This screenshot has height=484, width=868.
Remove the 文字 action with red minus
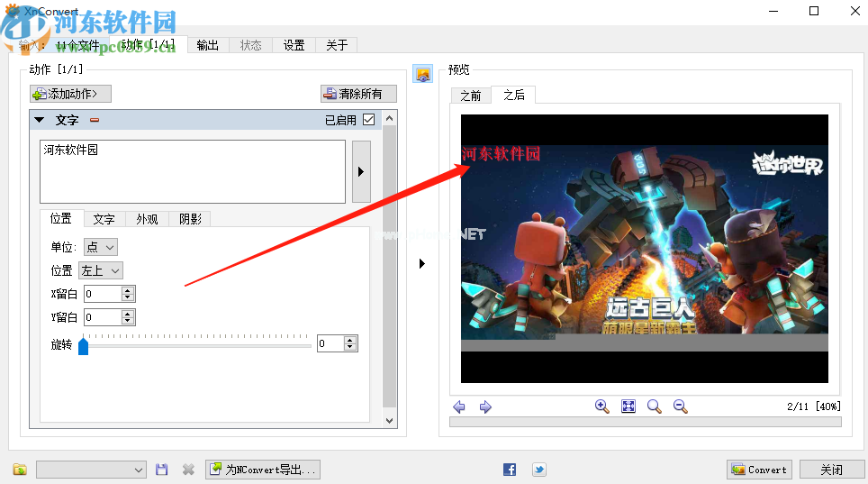pyautogui.click(x=95, y=120)
